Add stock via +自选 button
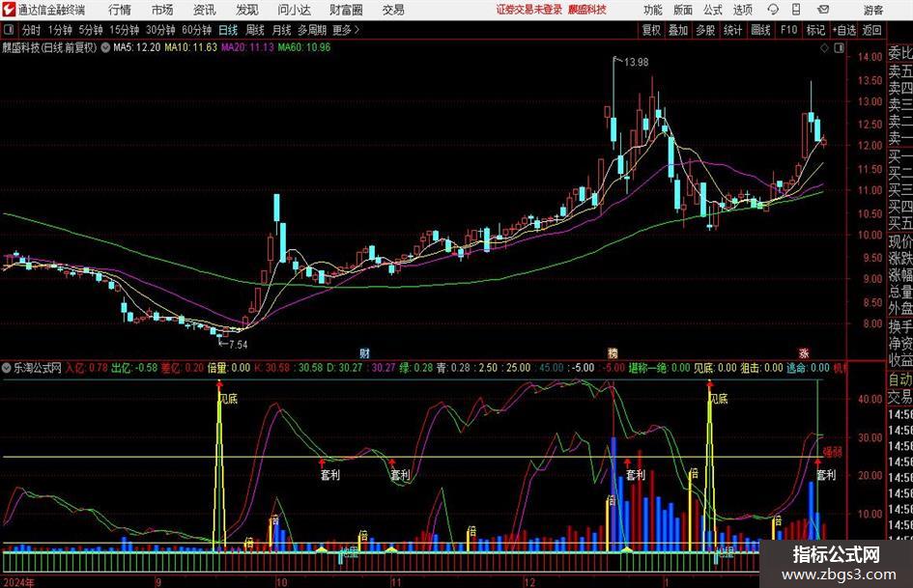This screenshot has width=913, height=588. click(x=844, y=30)
